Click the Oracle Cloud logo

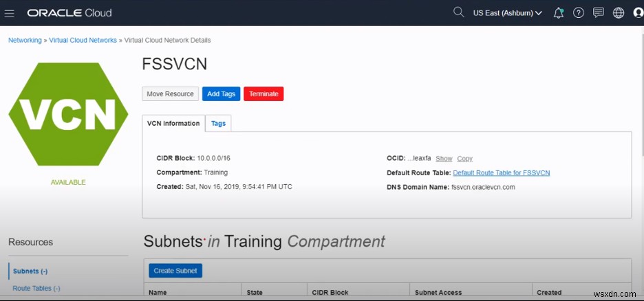(69, 13)
